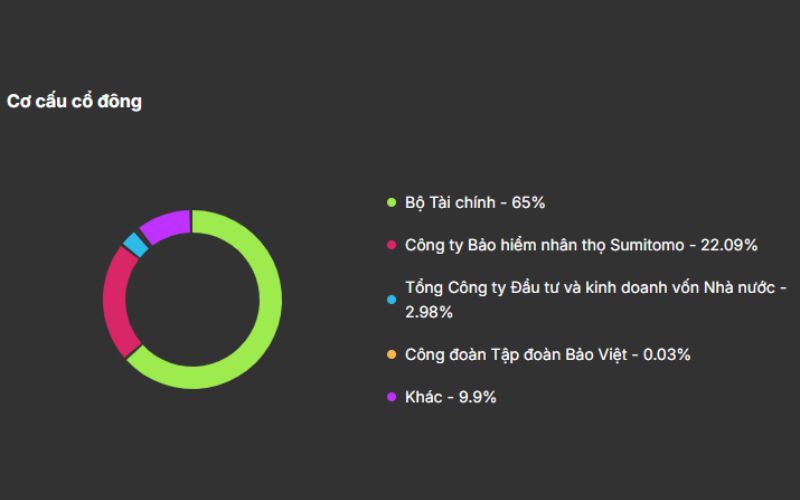This screenshot has width=800, height=500.
Task: Select the purple donut chart segment
Action: click(165, 223)
